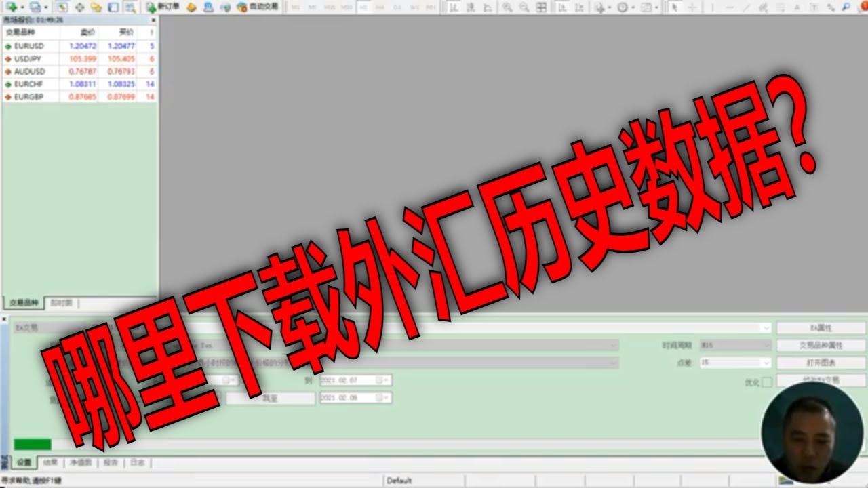The width and height of the screenshot is (868, 488).
Task: Click the zoom out magnifier icon
Action: (x=524, y=7)
